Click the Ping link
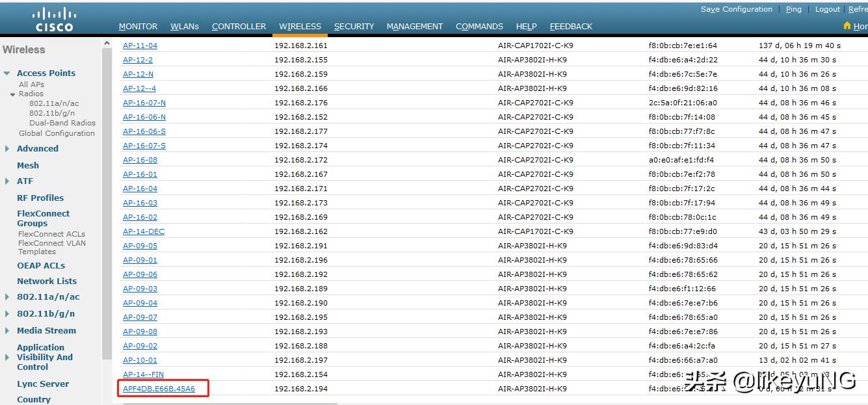This screenshot has width=868, height=405. coord(793,9)
